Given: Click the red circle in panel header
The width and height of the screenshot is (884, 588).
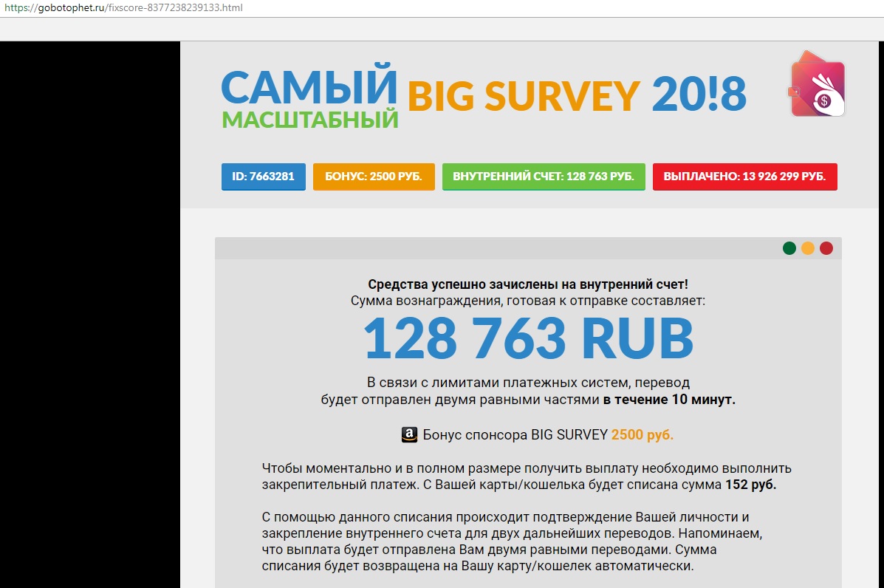Looking at the screenshot, I should (x=826, y=248).
